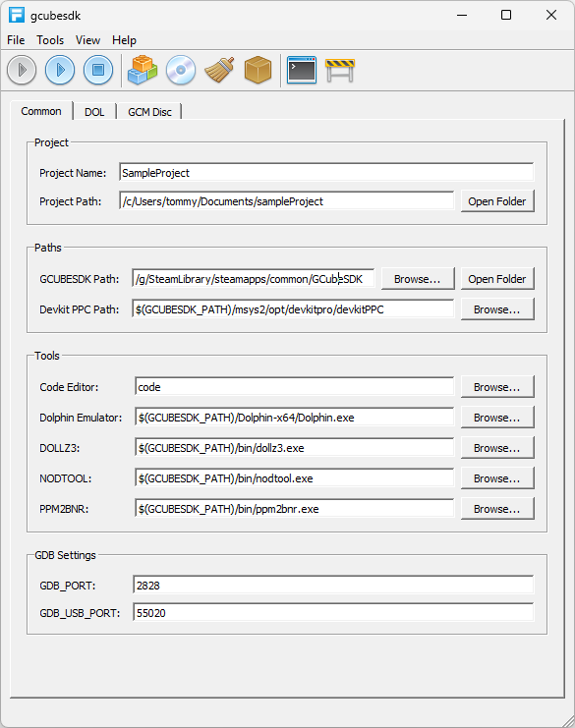Image resolution: width=575 pixels, height=728 pixels.
Task: Click the blue play debug icon
Action: click(x=60, y=70)
